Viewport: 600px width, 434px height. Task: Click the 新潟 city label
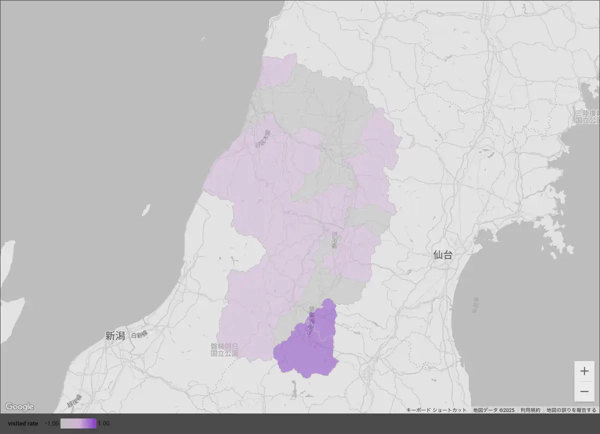click(x=115, y=336)
